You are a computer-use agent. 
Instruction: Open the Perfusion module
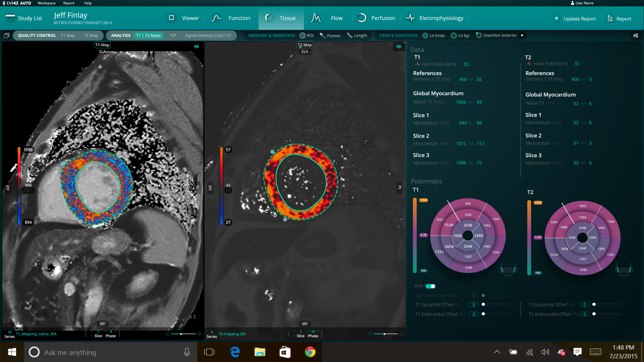pos(376,18)
